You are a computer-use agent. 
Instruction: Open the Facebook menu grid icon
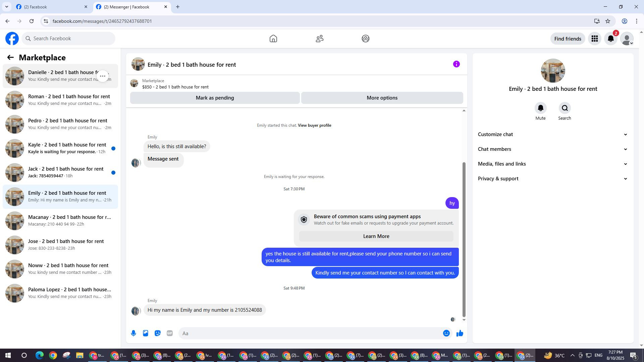tap(594, 39)
